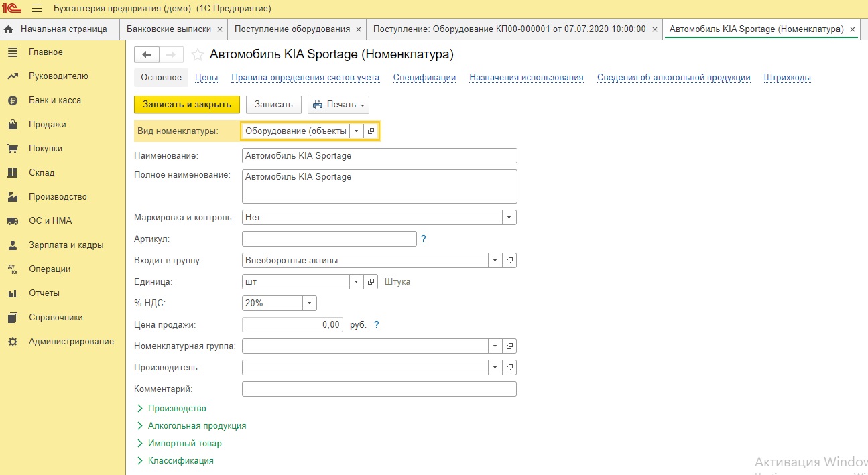The height and width of the screenshot is (475, 868).
Task: Open the % НДС dropdown arrow
Action: point(309,303)
